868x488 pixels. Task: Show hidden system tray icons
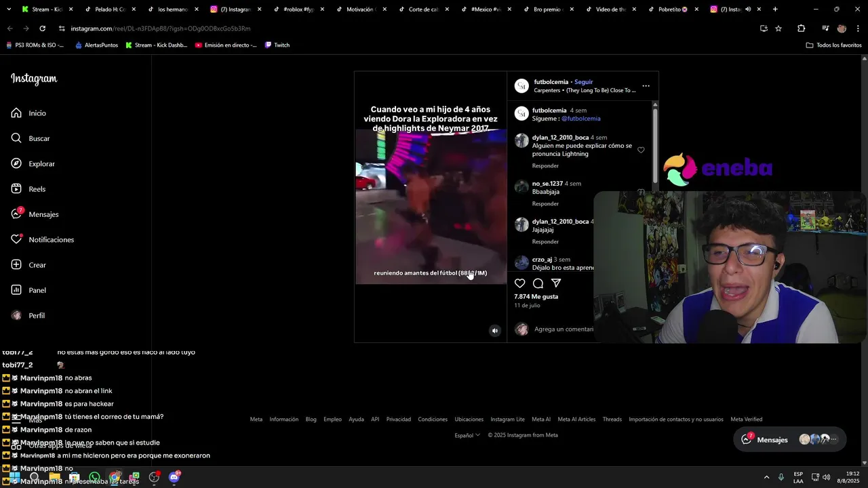[766, 477]
